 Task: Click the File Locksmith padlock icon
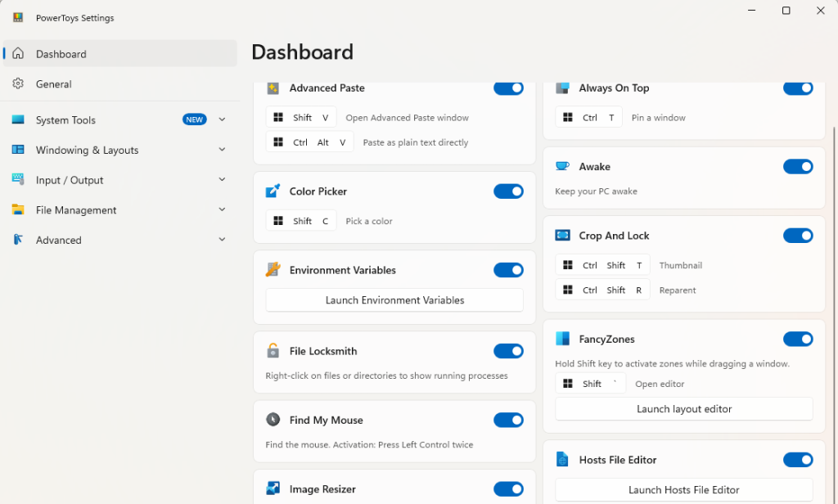pyautogui.click(x=273, y=351)
